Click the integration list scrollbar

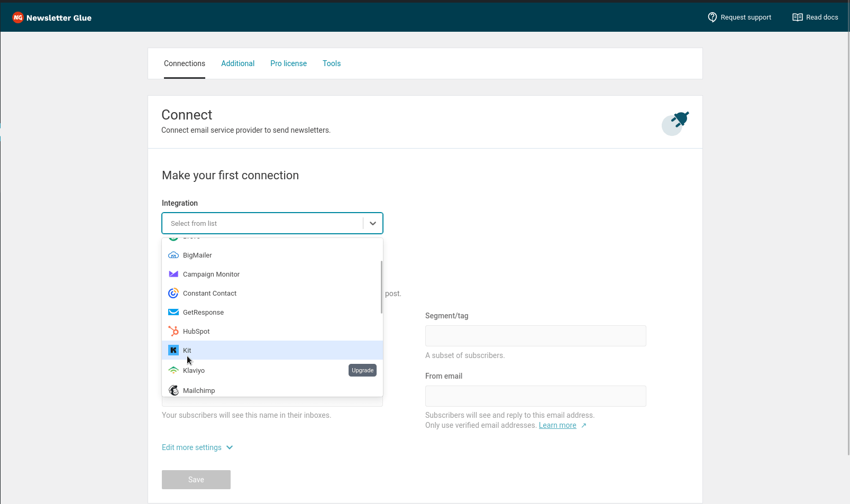point(381,287)
